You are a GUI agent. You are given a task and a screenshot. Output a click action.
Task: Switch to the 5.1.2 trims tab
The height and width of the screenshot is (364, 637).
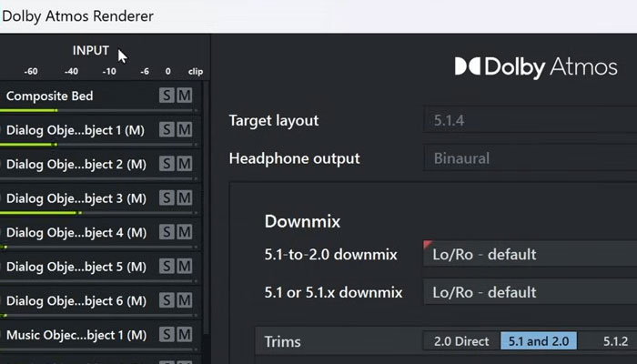click(615, 341)
